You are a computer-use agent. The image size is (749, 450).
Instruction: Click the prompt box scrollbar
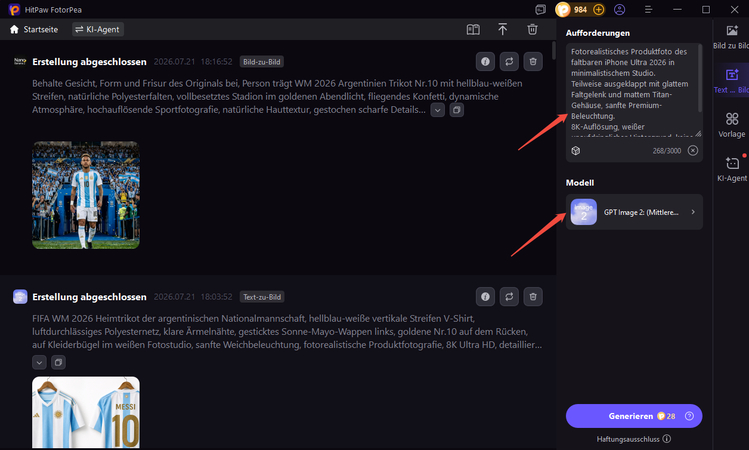700,79
